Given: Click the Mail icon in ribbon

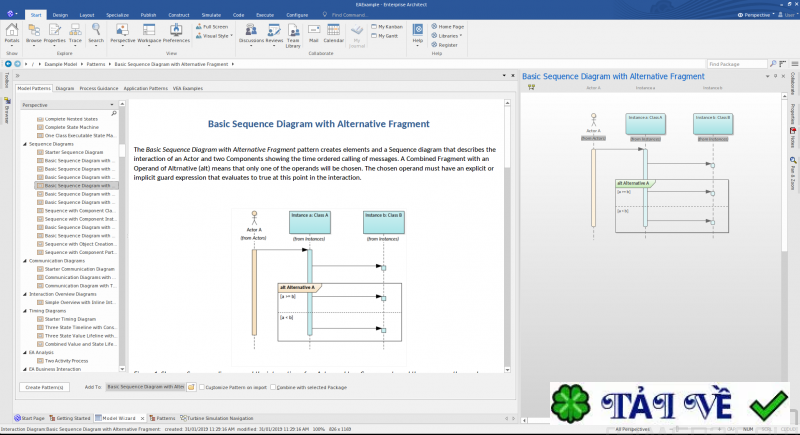Looking at the screenshot, I should 318,35.
